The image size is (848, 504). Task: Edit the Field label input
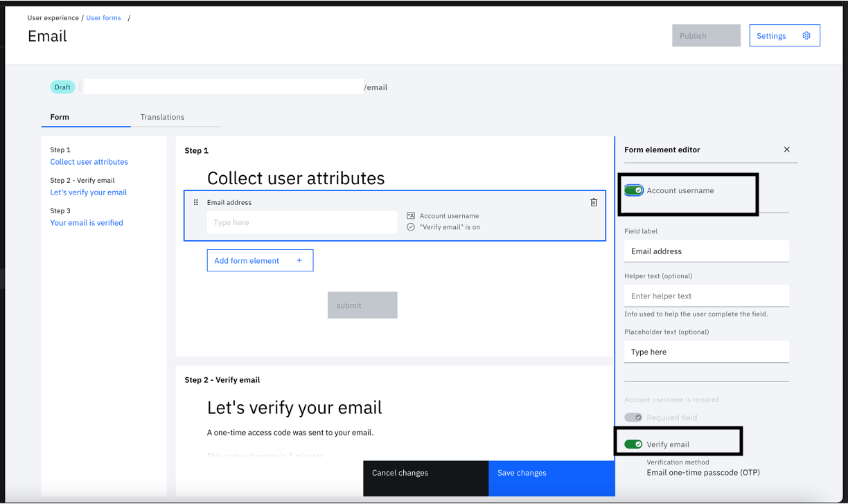tap(707, 251)
